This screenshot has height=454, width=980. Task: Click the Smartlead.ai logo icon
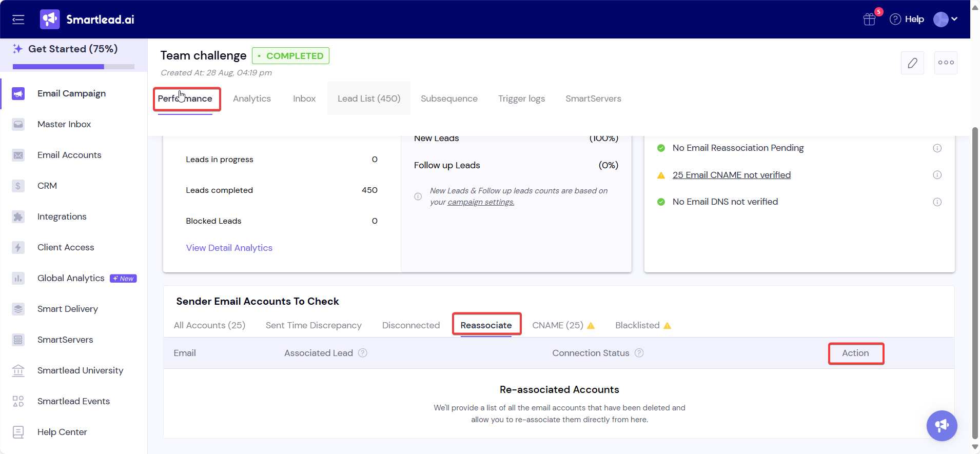(x=50, y=19)
